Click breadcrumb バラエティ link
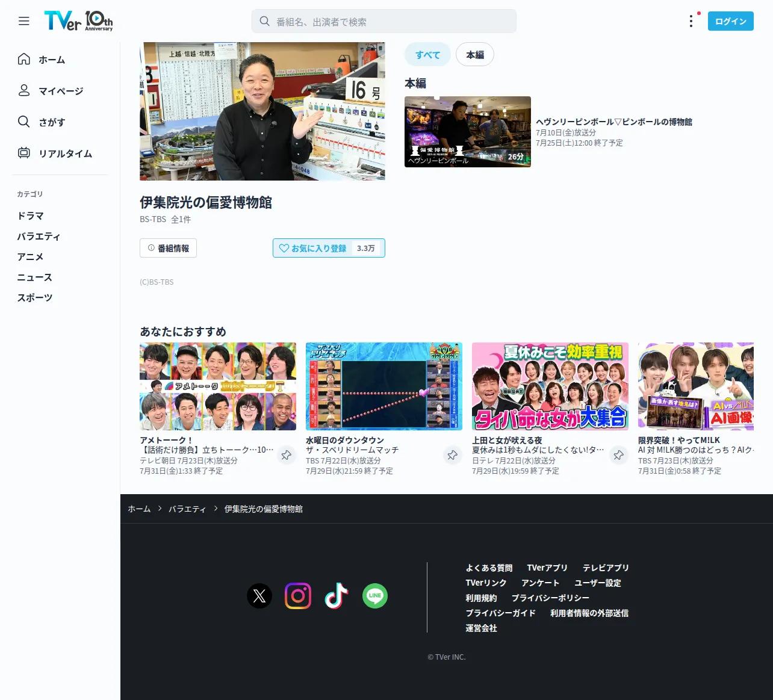The width and height of the screenshot is (773, 700). click(x=187, y=509)
